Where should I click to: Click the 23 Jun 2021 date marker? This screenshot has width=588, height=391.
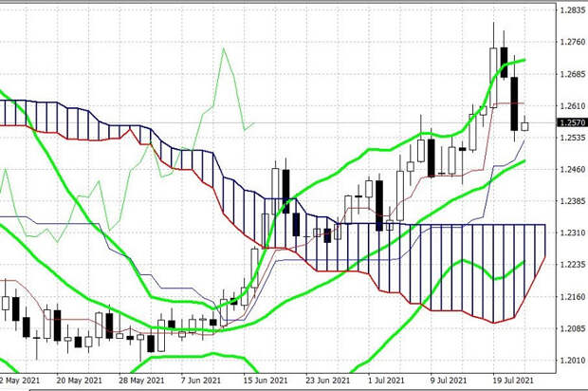[x=328, y=381]
